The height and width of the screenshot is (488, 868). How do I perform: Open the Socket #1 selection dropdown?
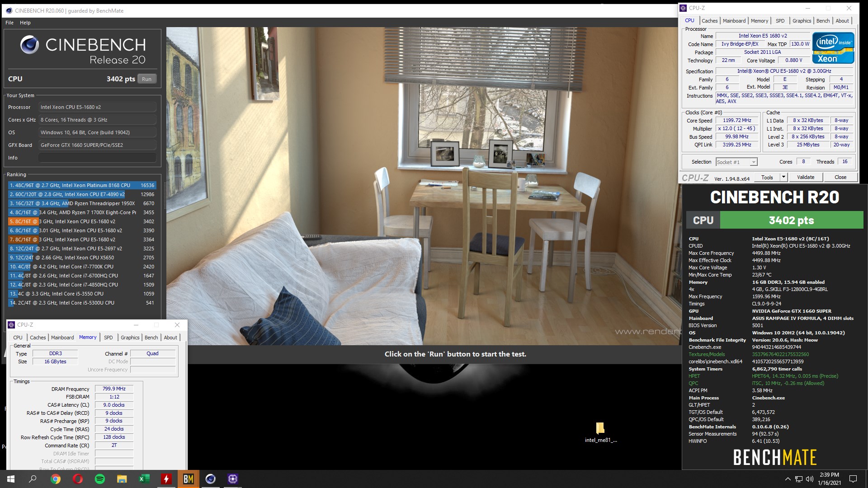click(736, 162)
